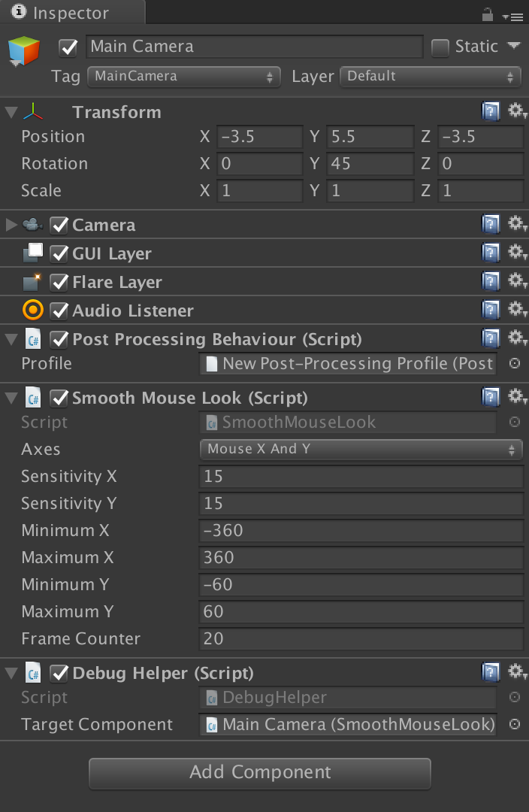The image size is (529, 812).
Task: Open Smooth Mouse Look help icon
Action: [491, 397]
